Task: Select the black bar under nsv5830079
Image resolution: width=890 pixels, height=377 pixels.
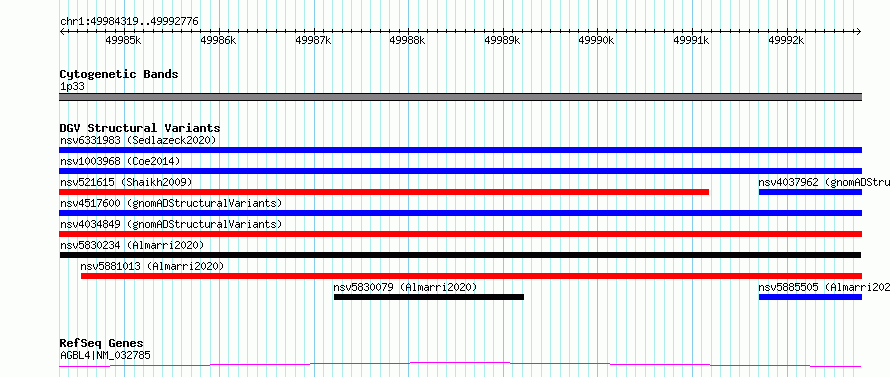Action: 429,297
